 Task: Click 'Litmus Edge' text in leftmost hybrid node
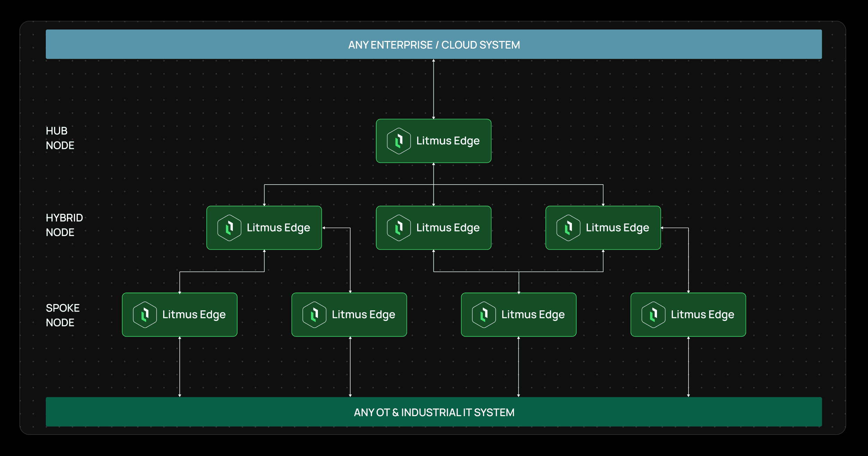coord(278,228)
